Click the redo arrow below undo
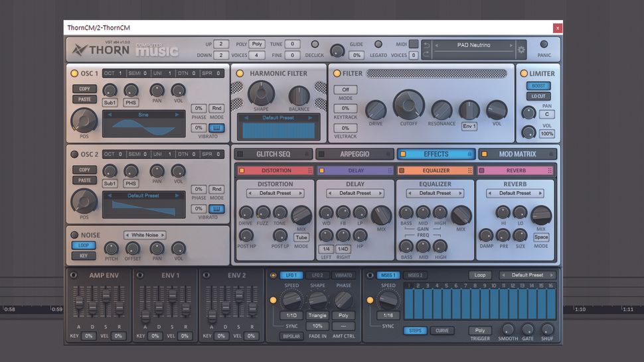Screen dimensions: 644x362 click(426, 54)
